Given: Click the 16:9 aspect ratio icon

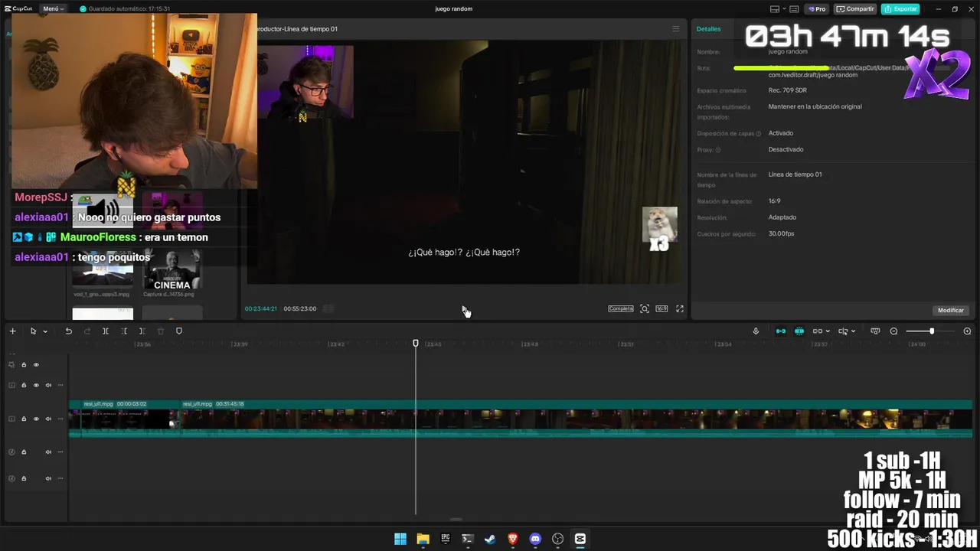Looking at the screenshot, I should pos(661,308).
